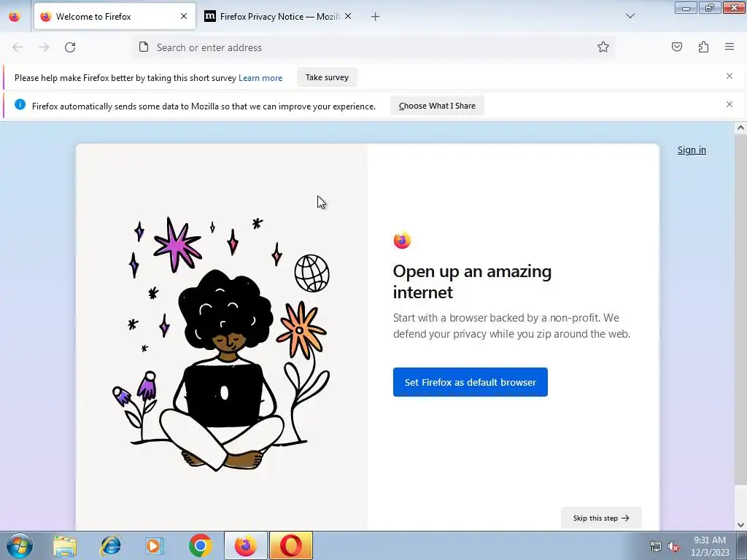Image resolution: width=747 pixels, height=560 pixels.
Task: Go forward with the forward arrow
Action: click(44, 47)
